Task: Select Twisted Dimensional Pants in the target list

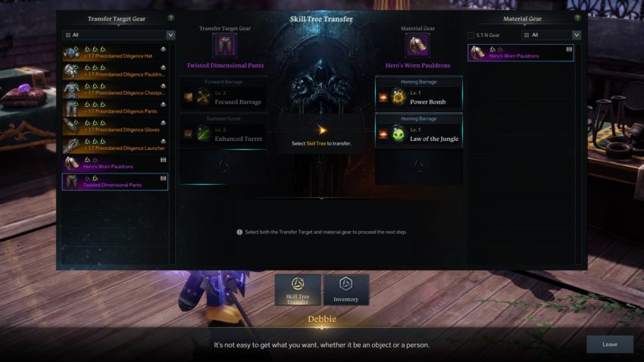Action: (x=115, y=182)
